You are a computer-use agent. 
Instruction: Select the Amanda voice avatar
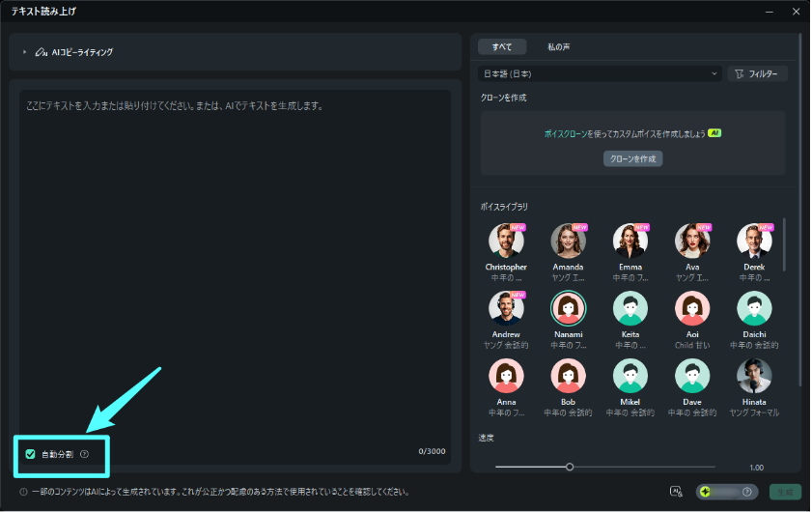[568, 241]
